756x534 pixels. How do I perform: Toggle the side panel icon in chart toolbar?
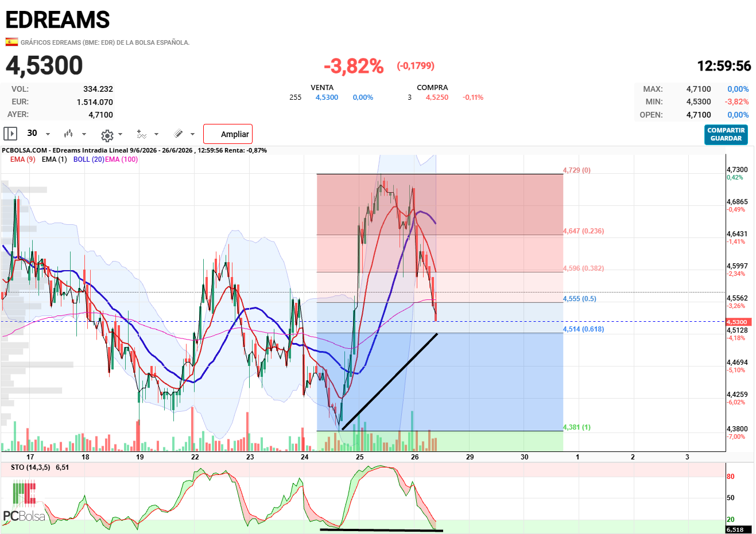pyautogui.click(x=10, y=134)
